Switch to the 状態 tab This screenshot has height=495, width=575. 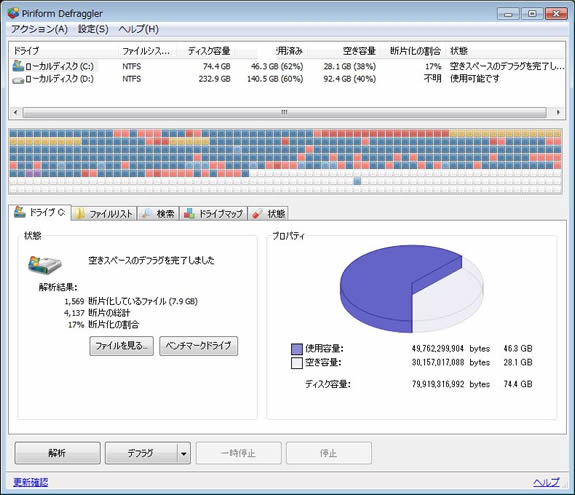point(268,213)
